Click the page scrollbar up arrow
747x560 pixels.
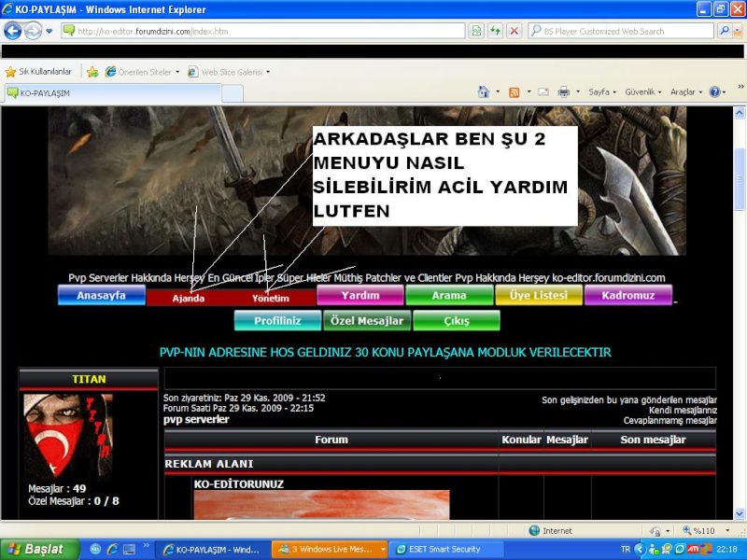740,113
